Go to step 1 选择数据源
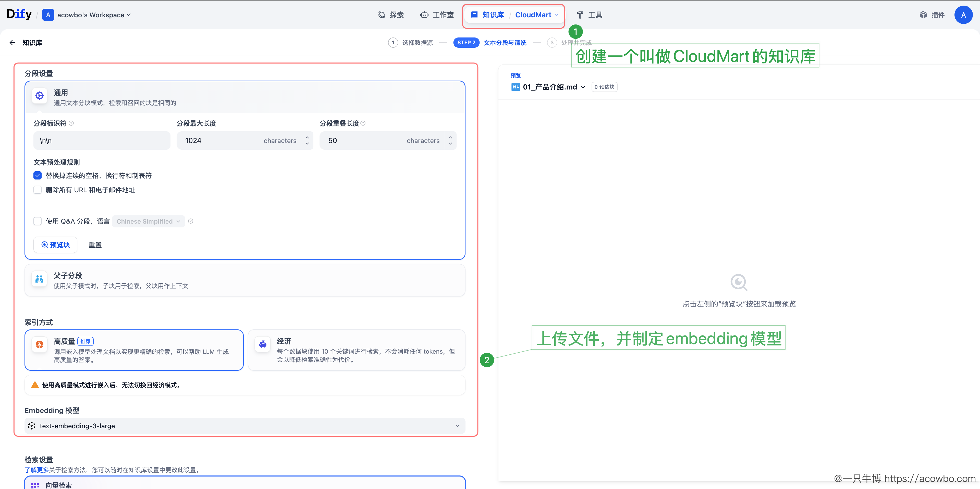 [410, 43]
